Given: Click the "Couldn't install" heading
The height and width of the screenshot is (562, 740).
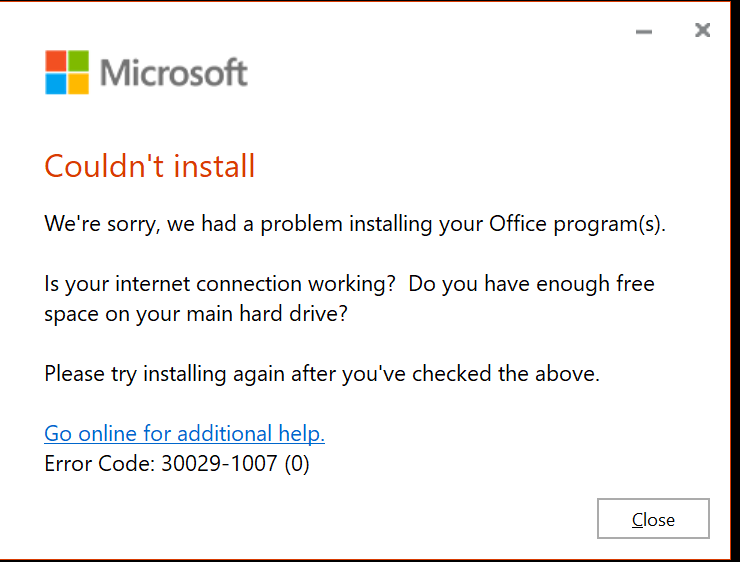Looking at the screenshot, I should pos(150,166).
